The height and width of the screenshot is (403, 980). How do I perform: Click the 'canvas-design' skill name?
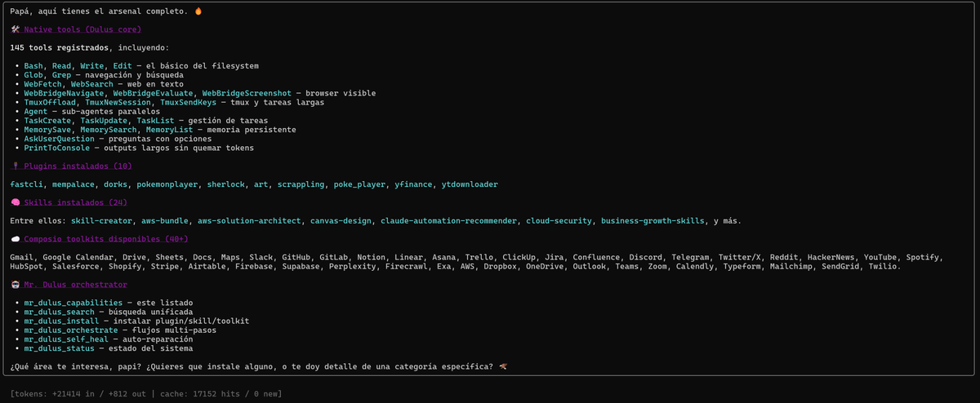(x=342, y=221)
